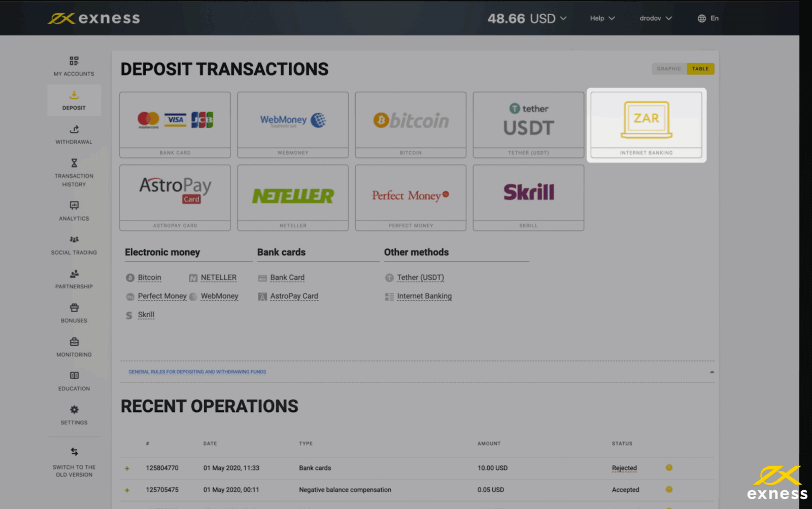Click the En language label

[x=714, y=18]
